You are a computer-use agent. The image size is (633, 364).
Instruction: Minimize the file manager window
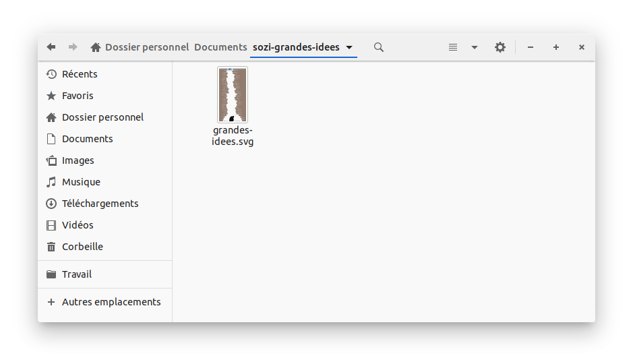pyautogui.click(x=531, y=47)
